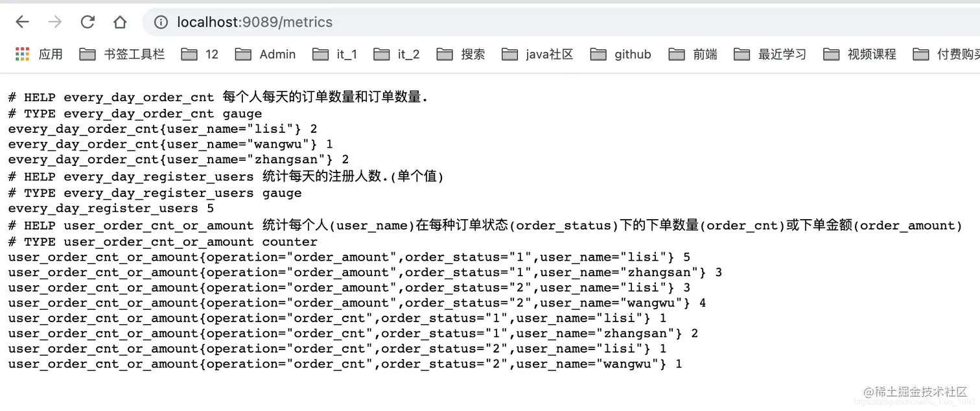Click the HELP user_order_cnt_or_amount line
This screenshot has height=411, width=980.
click(x=485, y=226)
